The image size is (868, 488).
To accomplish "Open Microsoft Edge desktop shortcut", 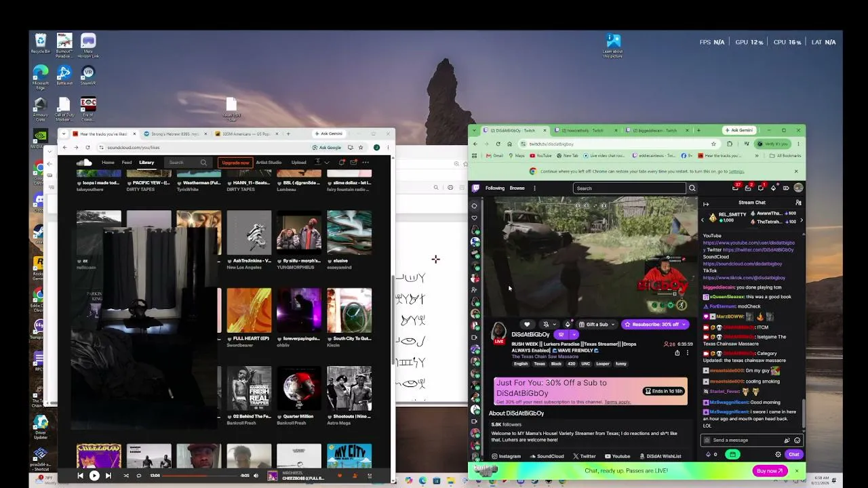I will [41, 77].
